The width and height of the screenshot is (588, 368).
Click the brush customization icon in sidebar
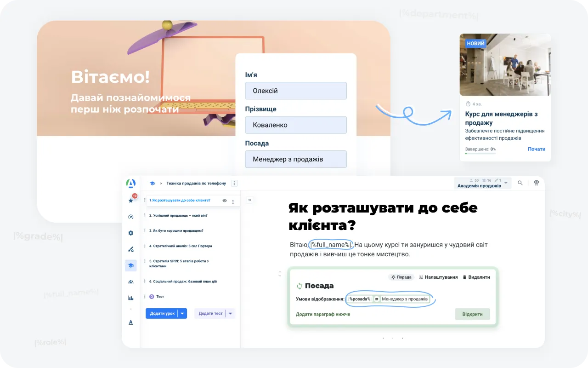(x=130, y=249)
